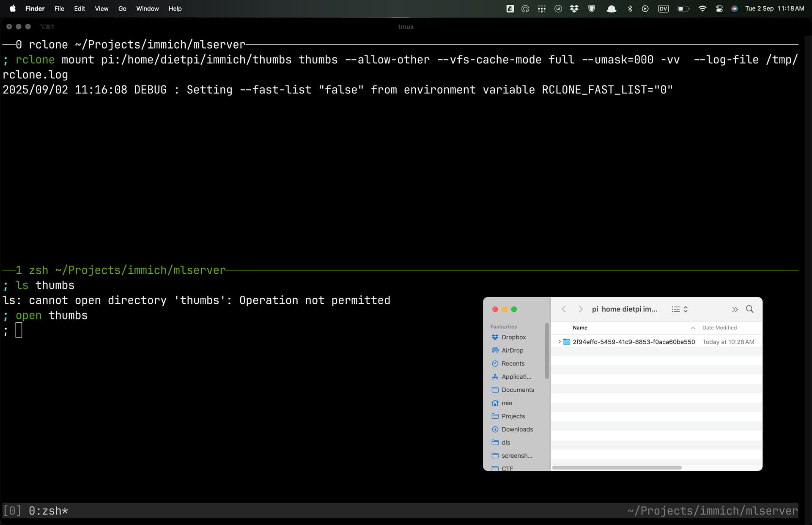The image size is (812, 525).
Task: Expand the 2f94effc folder disclosure arrow
Action: 559,342
